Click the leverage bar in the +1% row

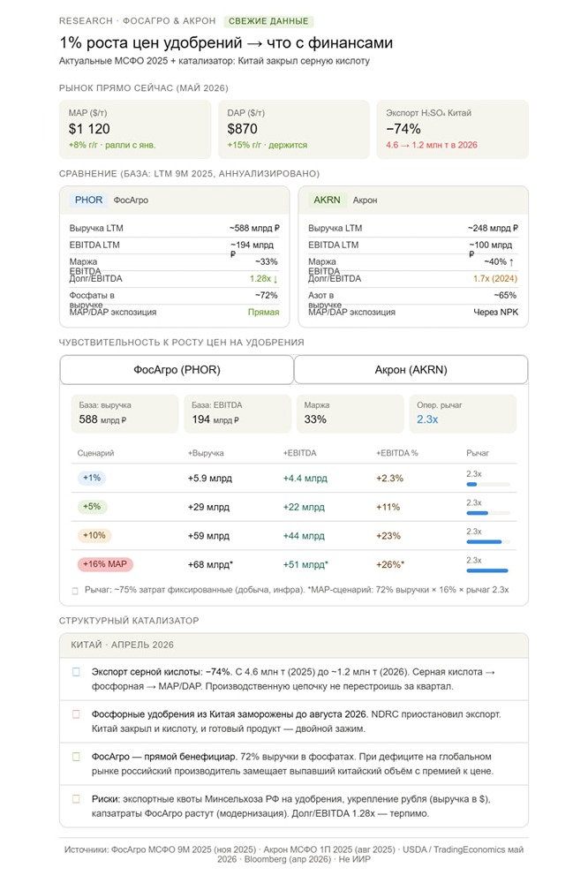coord(487,484)
